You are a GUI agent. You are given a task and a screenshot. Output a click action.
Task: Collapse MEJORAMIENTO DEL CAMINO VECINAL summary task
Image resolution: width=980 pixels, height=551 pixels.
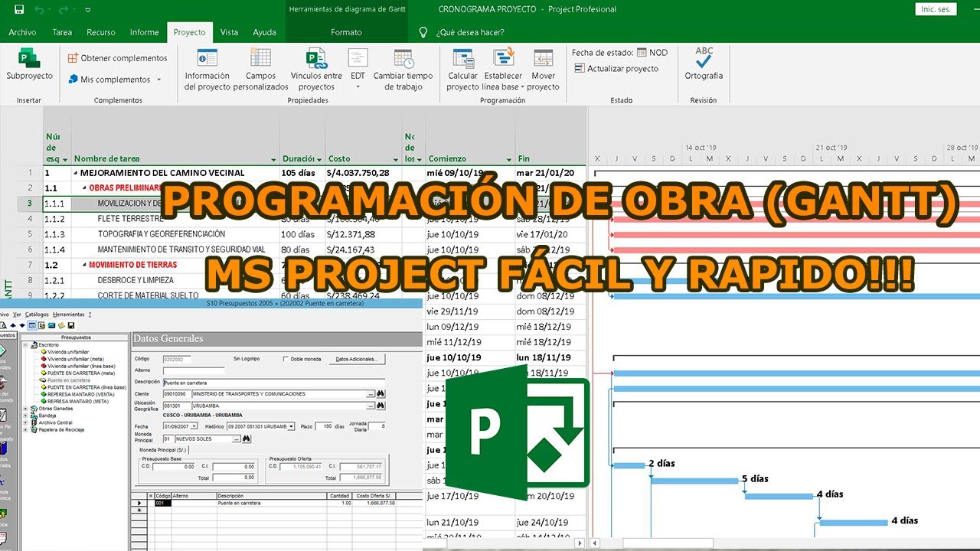(x=76, y=173)
